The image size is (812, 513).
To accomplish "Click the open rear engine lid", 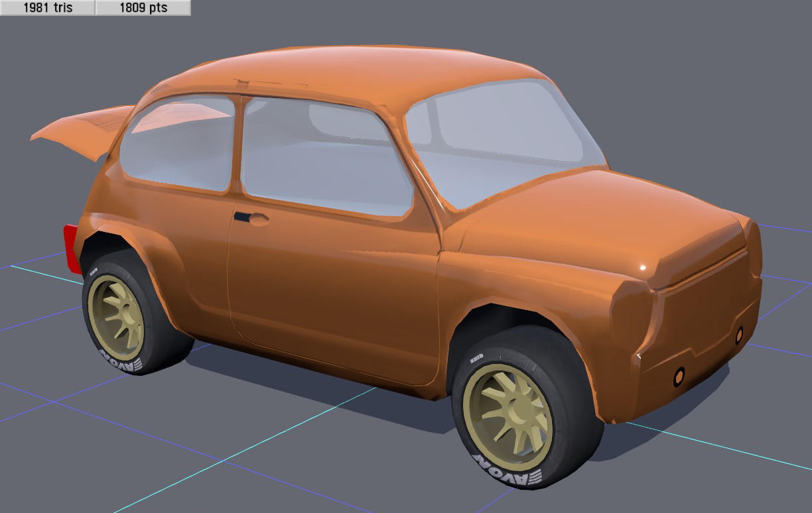I will pos(83,131).
